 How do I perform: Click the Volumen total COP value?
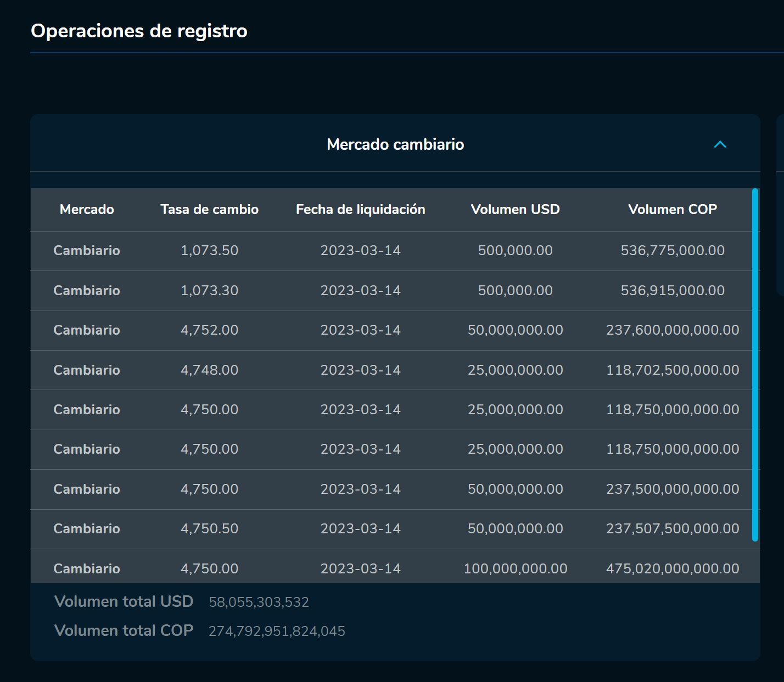click(x=277, y=630)
